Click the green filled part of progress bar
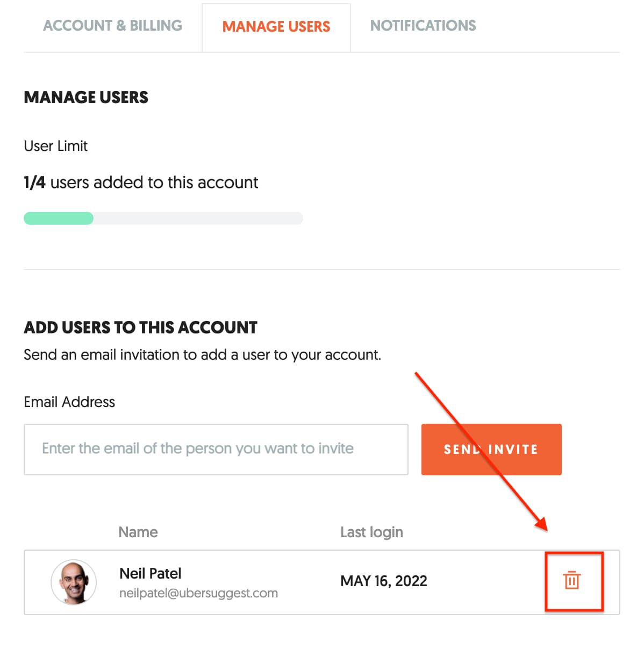This screenshot has width=644, height=670. click(x=59, y=218)
